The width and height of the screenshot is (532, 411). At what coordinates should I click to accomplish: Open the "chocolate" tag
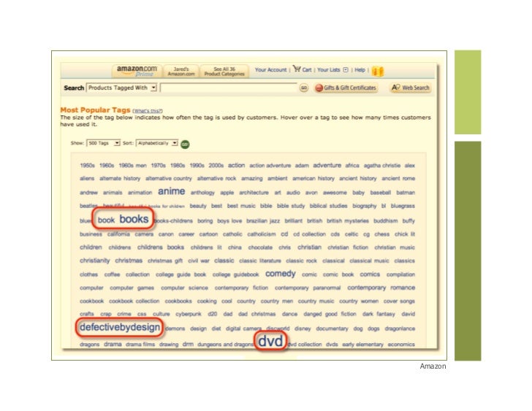[x=260, y=247]
